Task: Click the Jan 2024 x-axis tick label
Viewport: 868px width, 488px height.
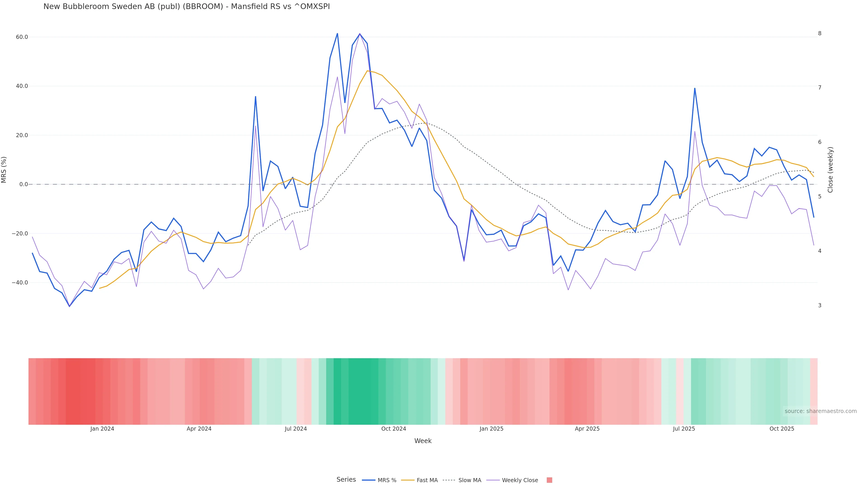Action: (x=102, y=429)
